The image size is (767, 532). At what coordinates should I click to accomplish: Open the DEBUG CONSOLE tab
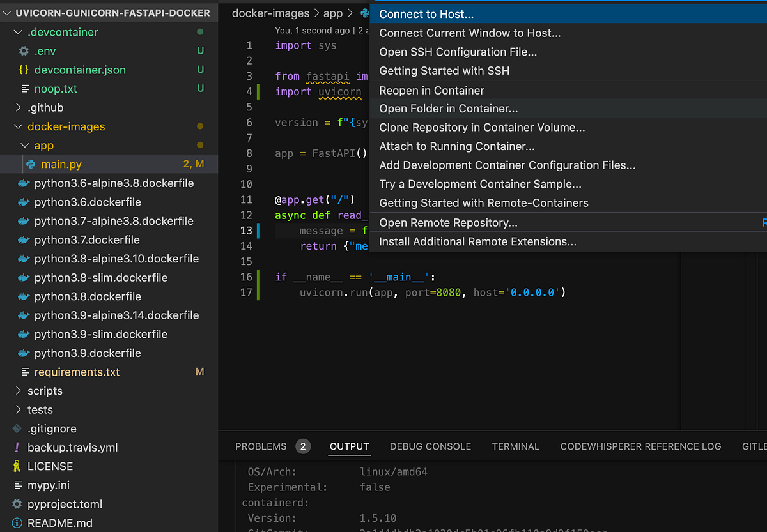(x=430, y=446)
